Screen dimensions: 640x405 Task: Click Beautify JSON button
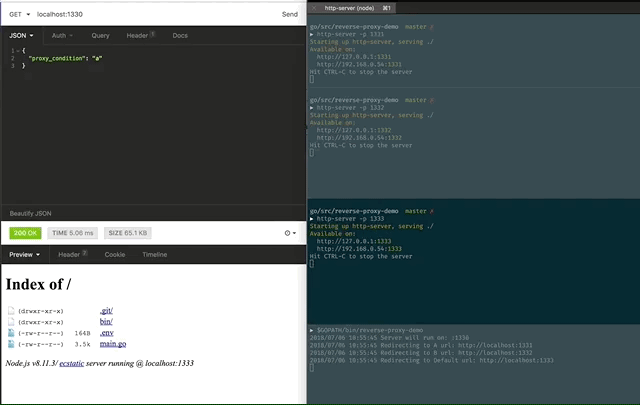(x=30, y=214)
